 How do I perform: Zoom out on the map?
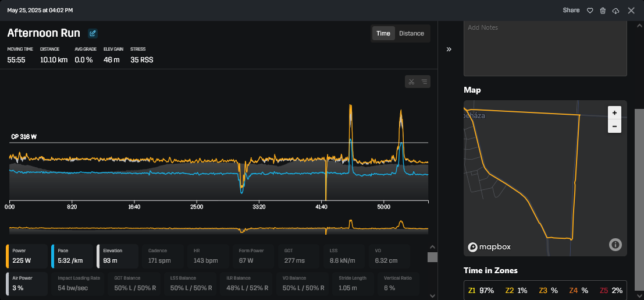(x=614, y=126)
